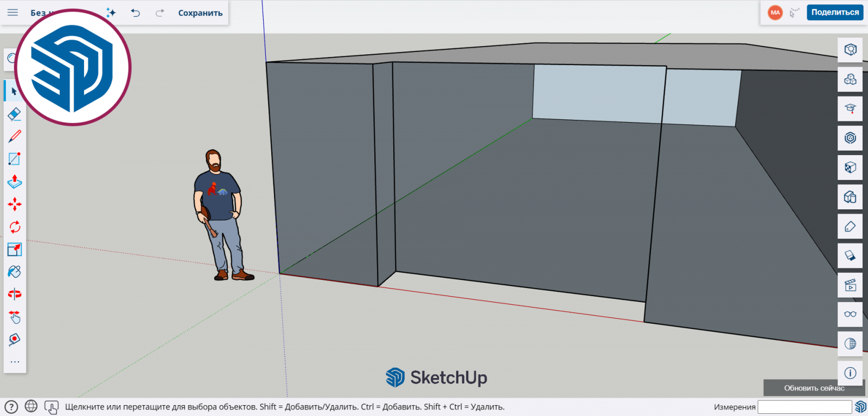Open the globe icon panel on right
The image size is (868, 416).
tap(850, 343)
